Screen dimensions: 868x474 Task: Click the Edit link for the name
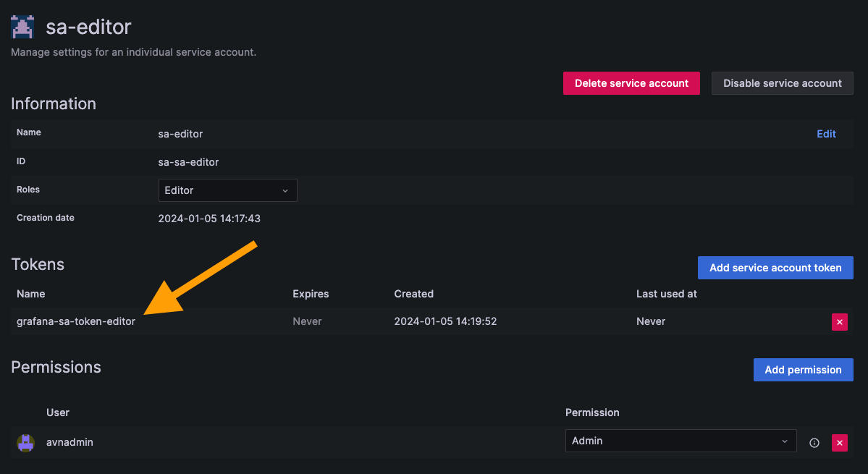[826, 134]
